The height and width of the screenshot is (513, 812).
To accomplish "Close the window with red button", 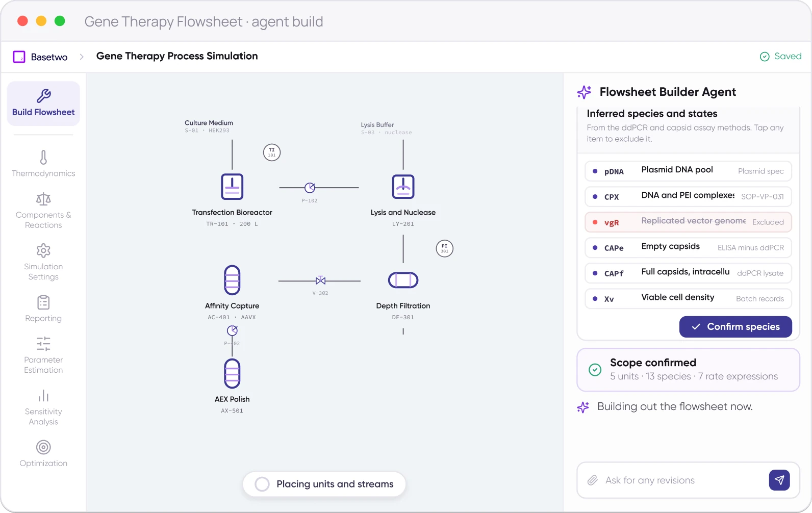I will pyautogui.click(x=22, y=21).
